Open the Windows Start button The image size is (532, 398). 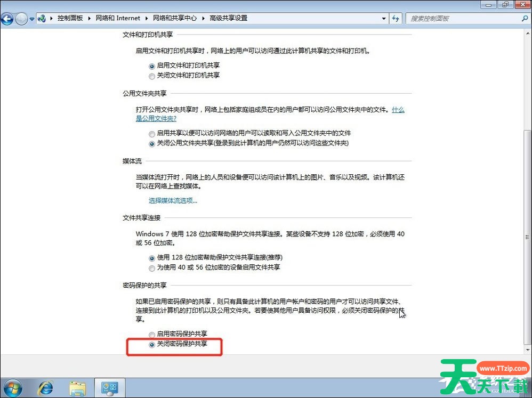coord(12,388)
